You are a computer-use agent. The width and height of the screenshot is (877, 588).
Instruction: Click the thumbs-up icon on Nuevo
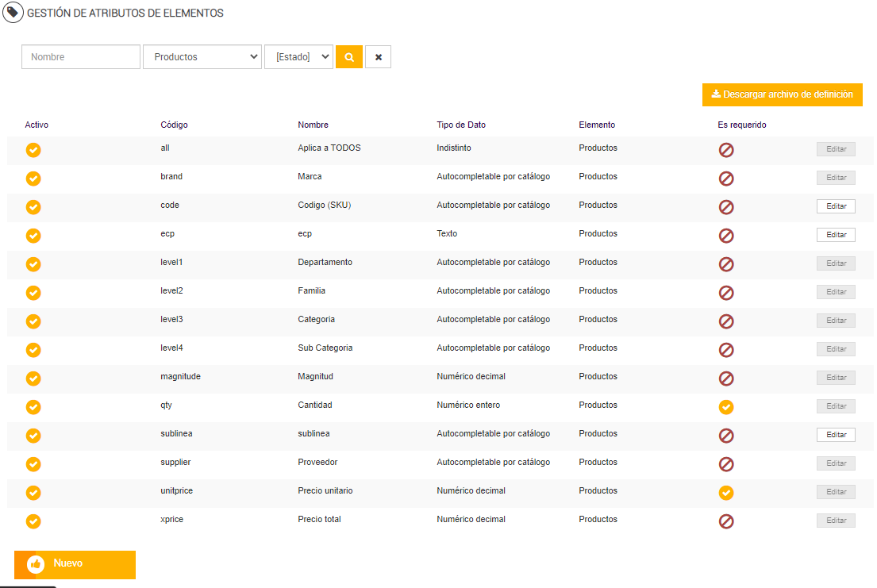pos(36,564)
